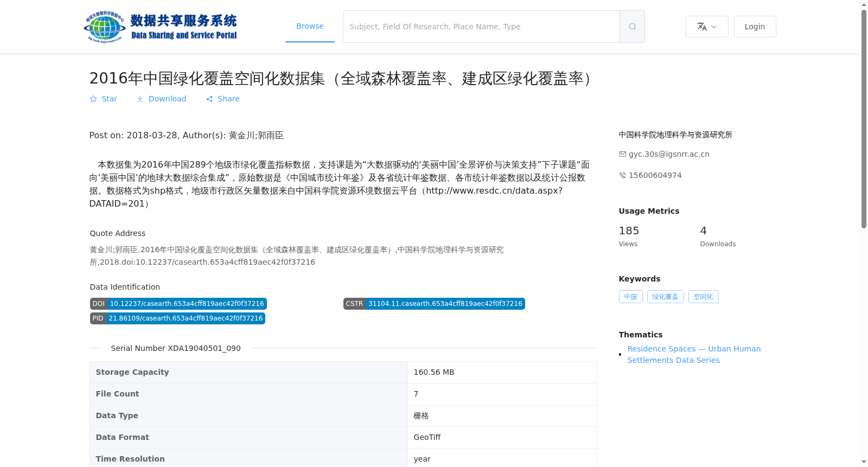Click the search magnifier icon

click(632, 27)
